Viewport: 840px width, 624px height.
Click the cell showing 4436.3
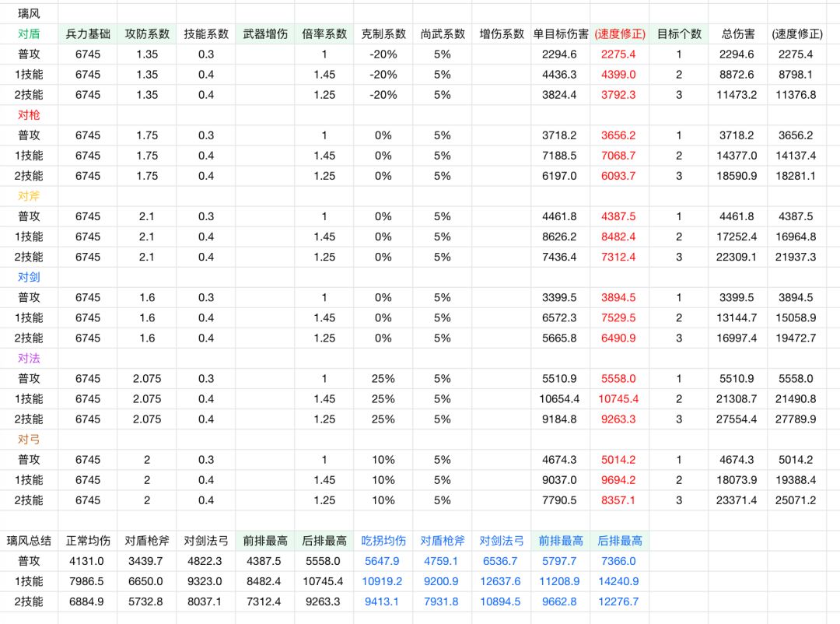(559, 75)
